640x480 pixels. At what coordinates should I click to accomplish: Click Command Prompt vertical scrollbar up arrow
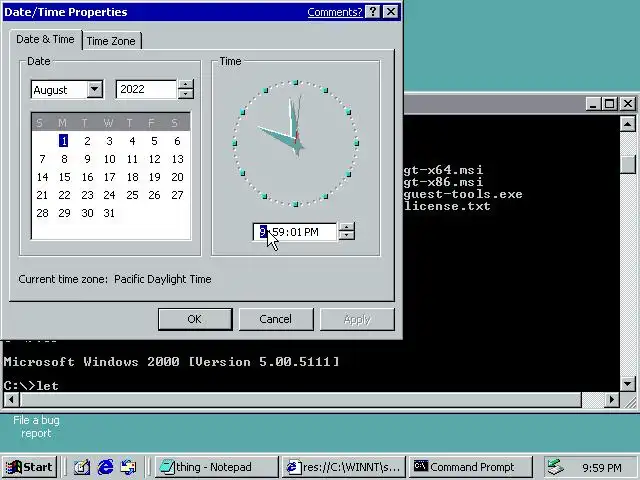[x=627, y=124]
